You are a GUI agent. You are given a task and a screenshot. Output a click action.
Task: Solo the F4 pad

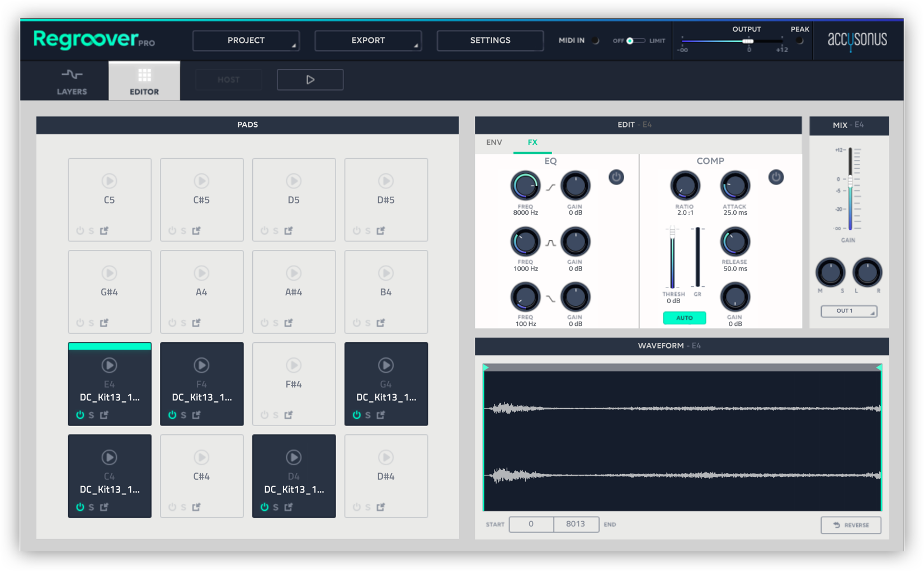[x=183, y=415]
